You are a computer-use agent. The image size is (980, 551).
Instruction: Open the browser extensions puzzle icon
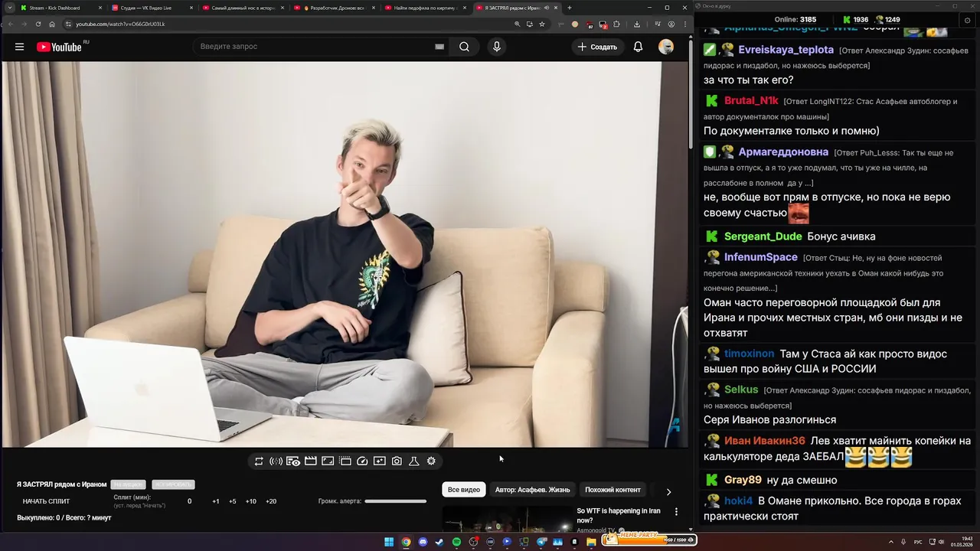(616, 24)
